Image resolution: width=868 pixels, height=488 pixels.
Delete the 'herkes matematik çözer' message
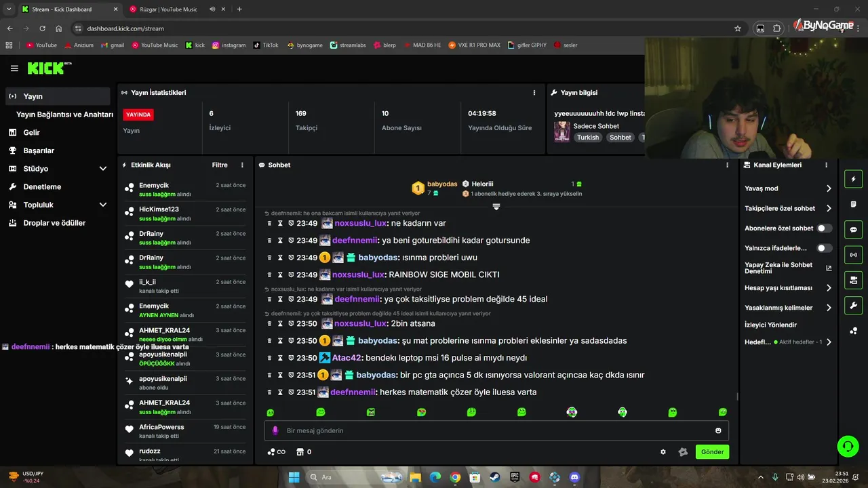(269, 392)
